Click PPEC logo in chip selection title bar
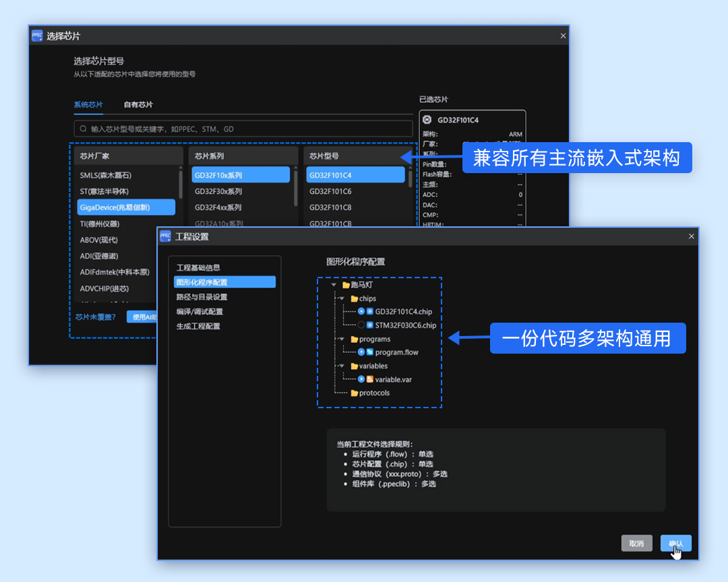728x582 pixels. [37, 35]
